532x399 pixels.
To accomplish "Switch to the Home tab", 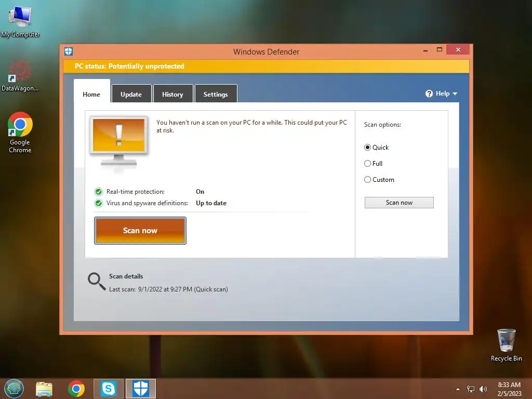I will (x=91, y=94).
